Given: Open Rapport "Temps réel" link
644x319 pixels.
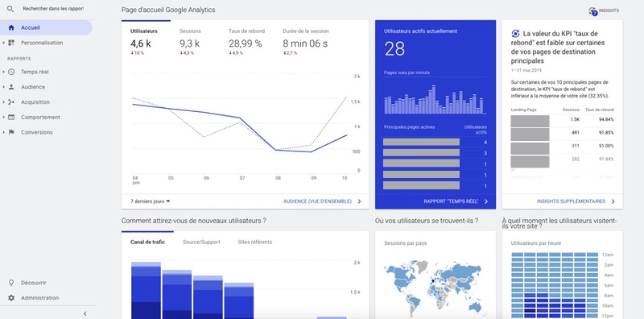Looking at the screenshot, I should click(451, 201).
